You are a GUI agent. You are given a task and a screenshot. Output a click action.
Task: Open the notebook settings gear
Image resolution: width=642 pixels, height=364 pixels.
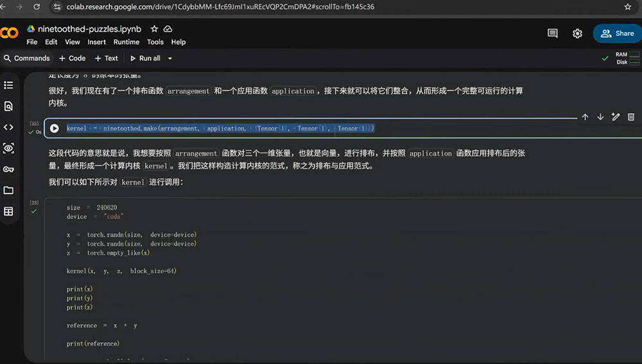point(577,33)
